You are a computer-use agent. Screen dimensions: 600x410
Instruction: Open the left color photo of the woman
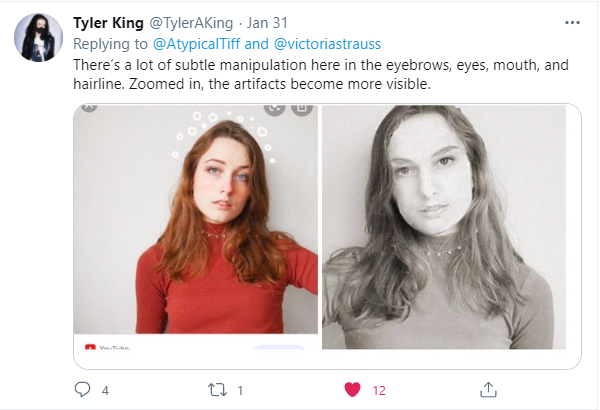[196, 225]
